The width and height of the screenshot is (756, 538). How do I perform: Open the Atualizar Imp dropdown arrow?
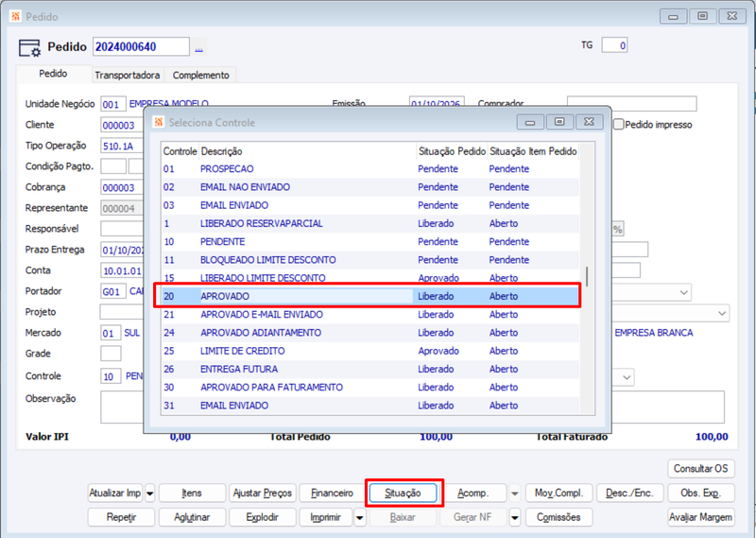coord(150,494)
